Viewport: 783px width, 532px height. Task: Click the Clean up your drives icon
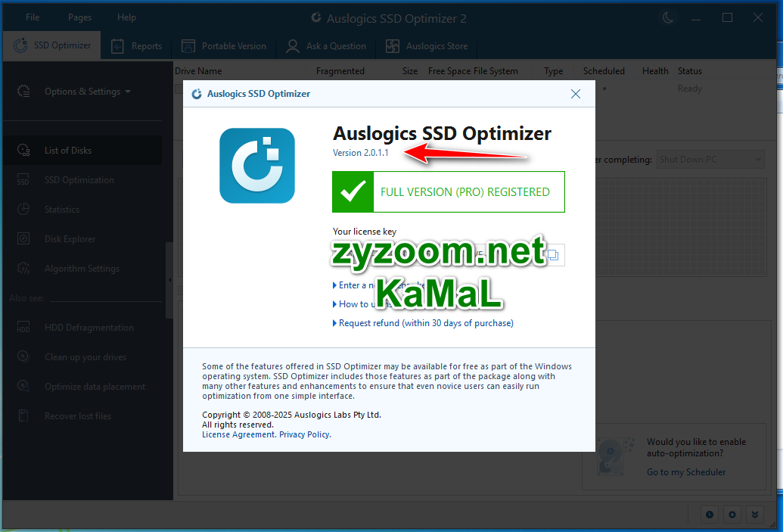[x=23, y=356]
